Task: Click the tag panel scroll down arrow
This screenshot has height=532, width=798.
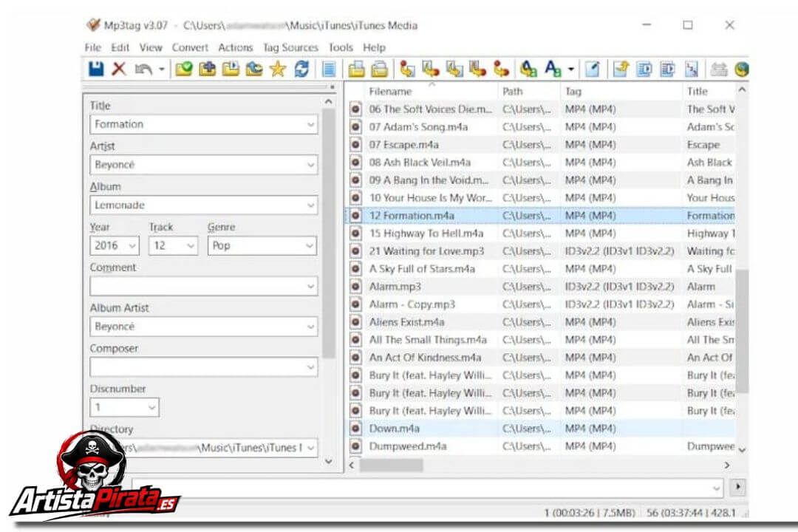Action: pyautogui.click(x=328, y=461)
